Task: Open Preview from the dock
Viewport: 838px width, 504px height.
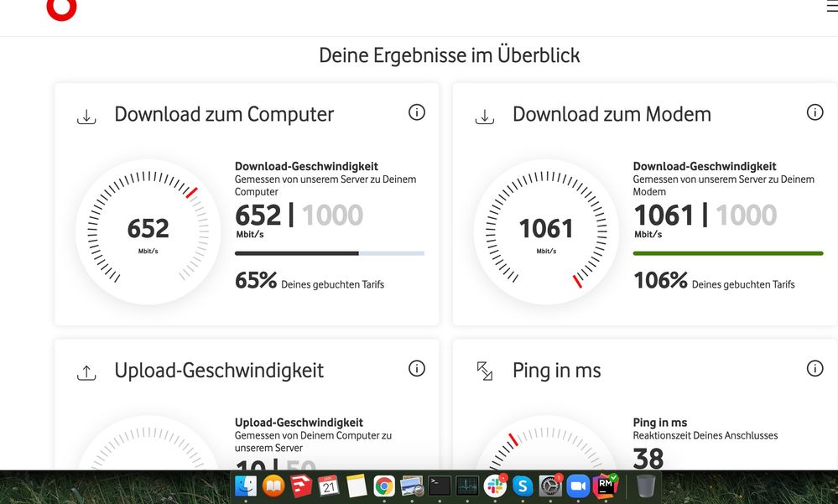Action: click(412, 486)
